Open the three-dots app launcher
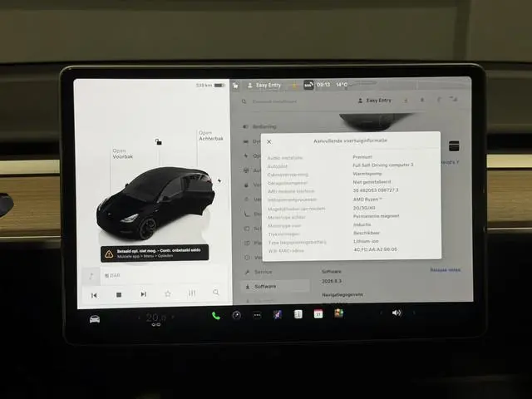The image size is (532, 399). (x=257, y=315)
